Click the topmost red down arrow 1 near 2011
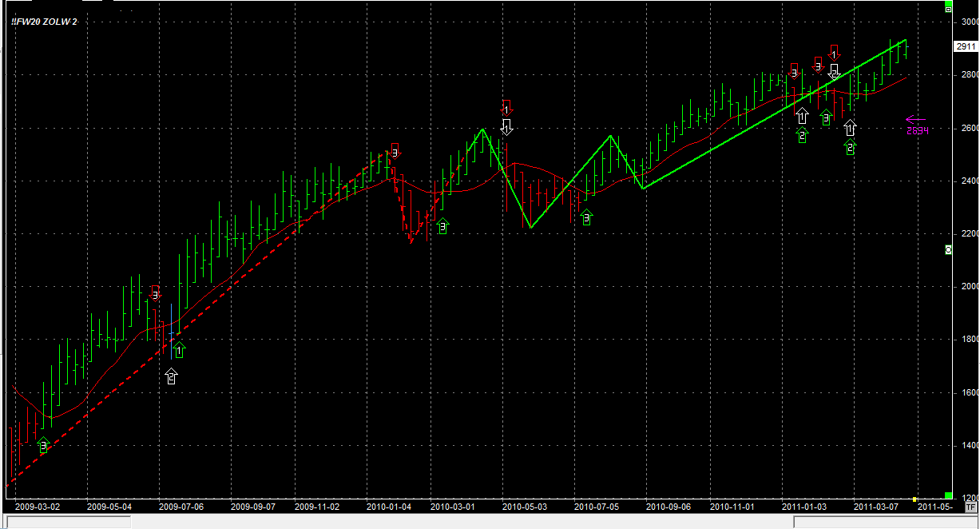The image size is (980, 529). coord(834,53)
